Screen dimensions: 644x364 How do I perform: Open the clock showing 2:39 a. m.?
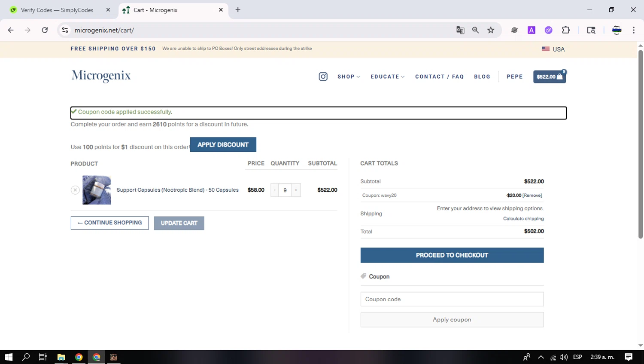click(x=602, y=357)
